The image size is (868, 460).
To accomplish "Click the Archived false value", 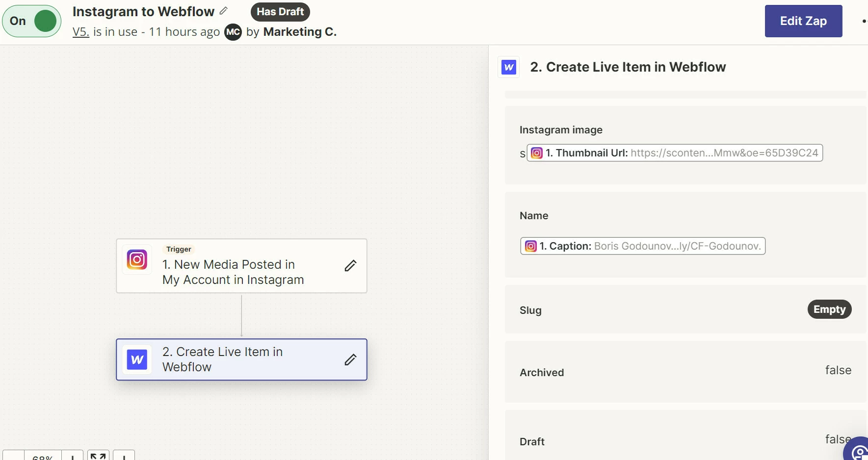I will tap(838, 370).
